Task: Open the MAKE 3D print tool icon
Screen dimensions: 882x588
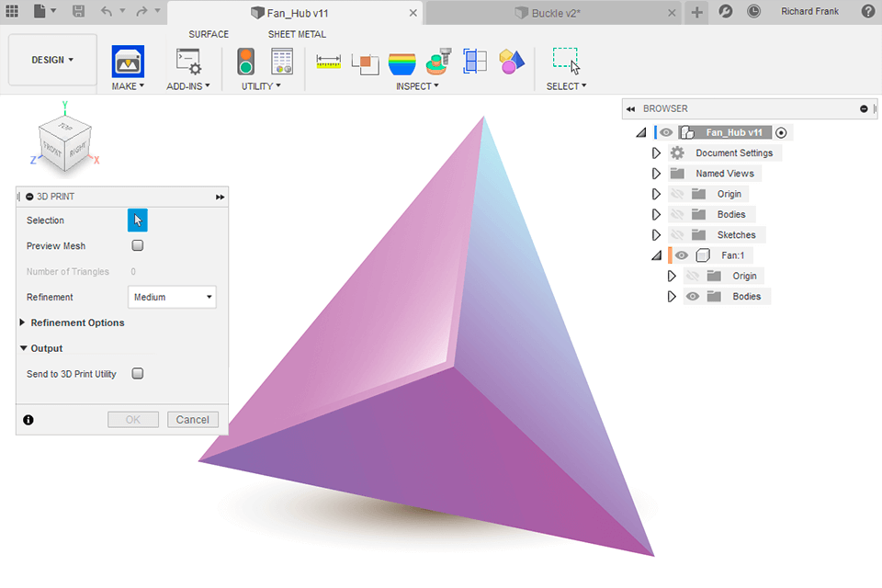Action: (128, 62)
